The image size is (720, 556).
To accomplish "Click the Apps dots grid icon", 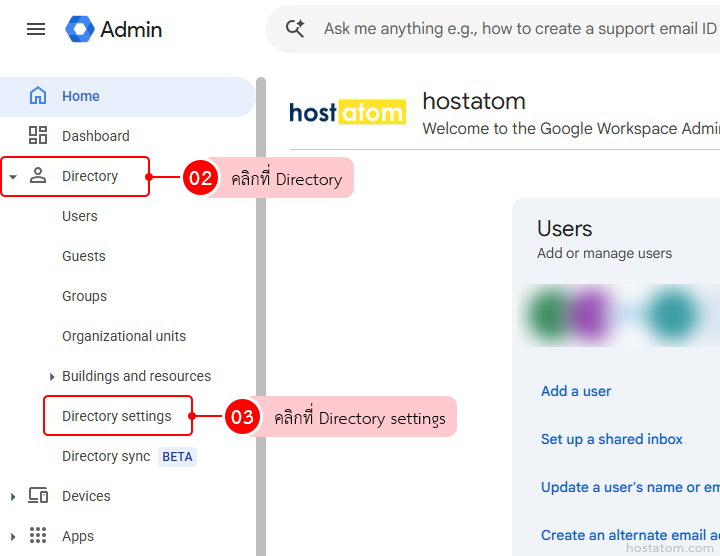I will coord(38,535).
